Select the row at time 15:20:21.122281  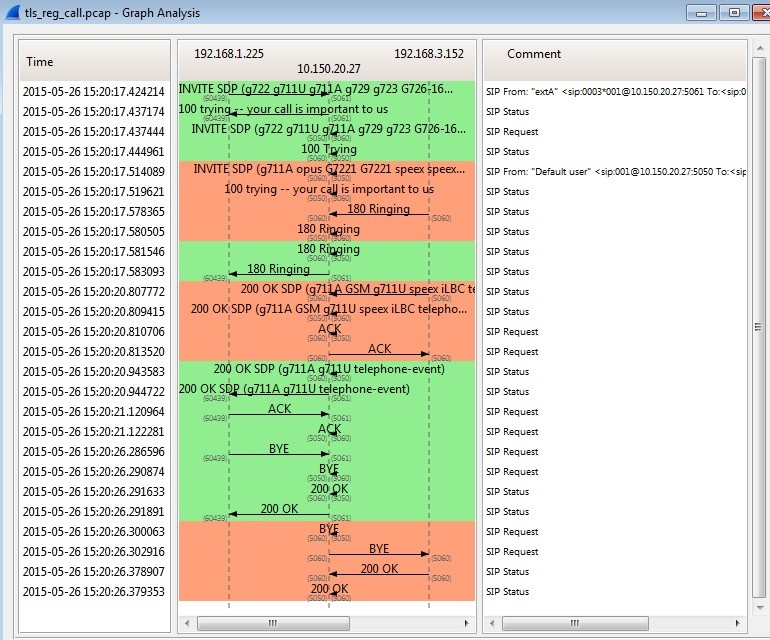[93, 432]
